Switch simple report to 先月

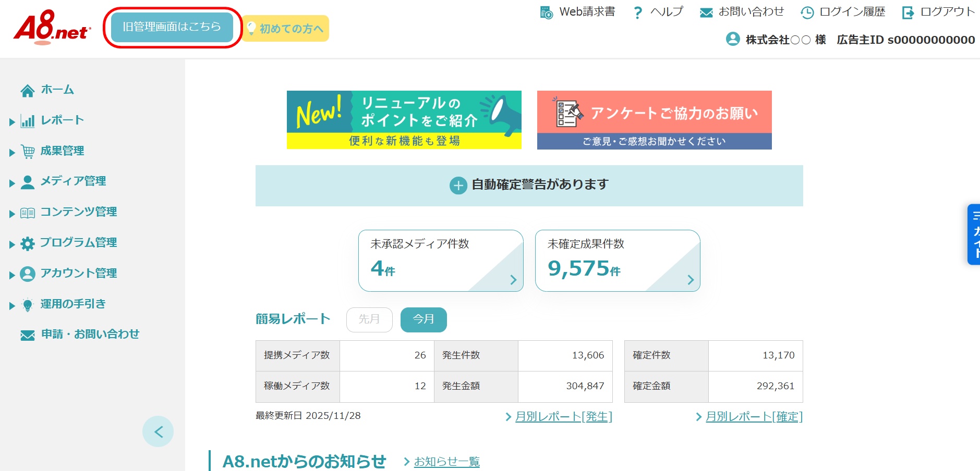point(369,319)
